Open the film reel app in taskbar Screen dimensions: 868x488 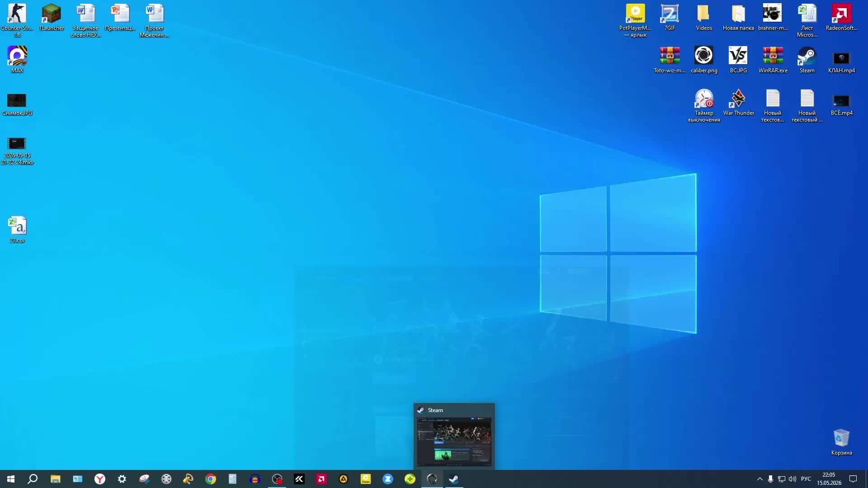pyautogui.click(x=166, y=479)
